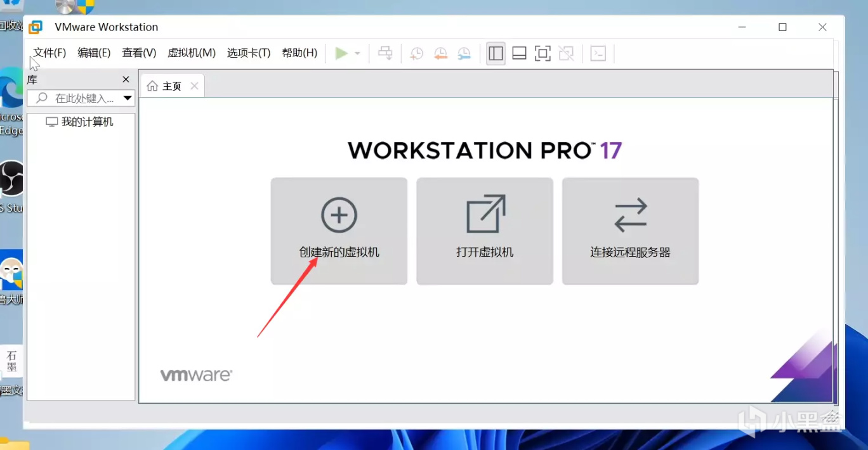This screenshot has width=868, height=450.
Task: Click the manage snapshots icon
Action: [464, 54]
